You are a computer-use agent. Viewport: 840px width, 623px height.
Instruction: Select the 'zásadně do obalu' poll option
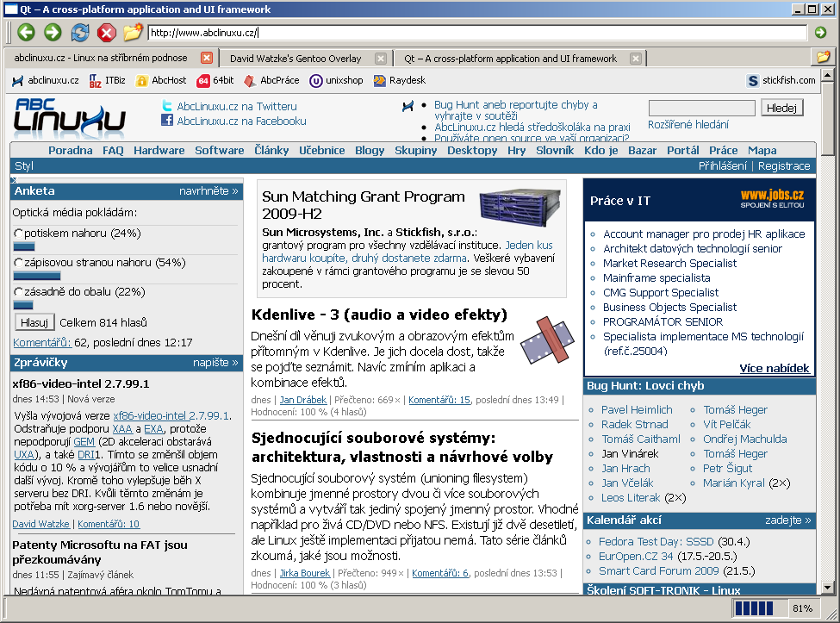(x=19, y=292)
